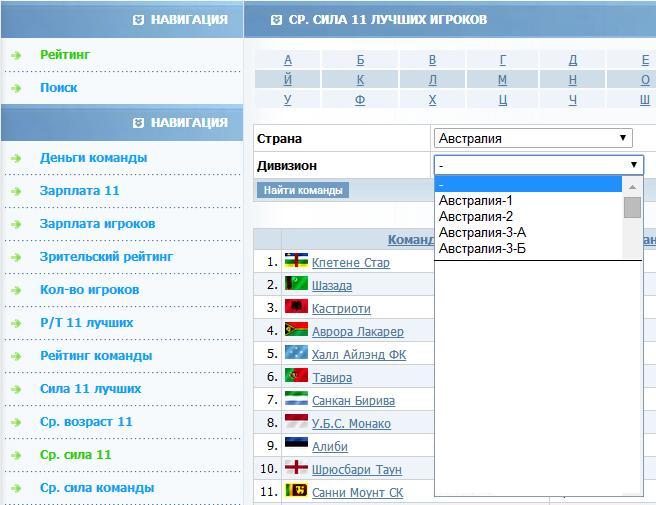Filter teams by letter Б
The width and height of the screenshot is (656, 505).
(360, 60)
